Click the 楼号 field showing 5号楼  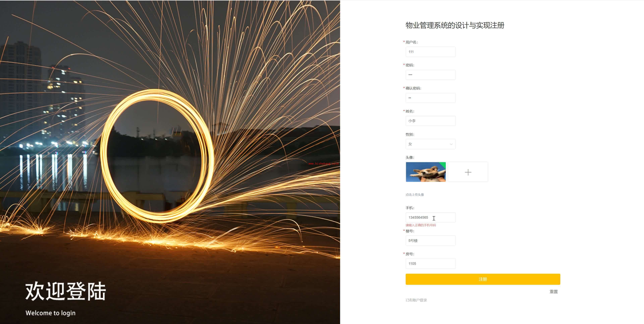click(x=430, y=240)
